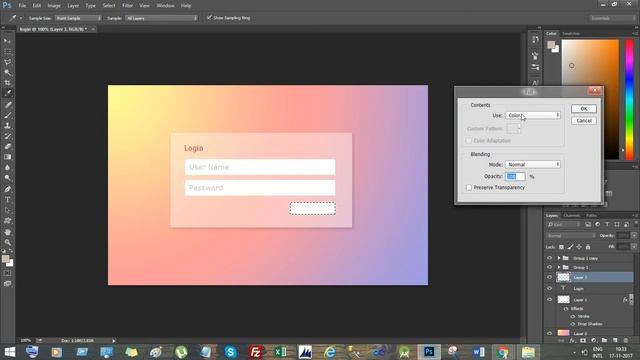This screenshot has width=640, height=360.
Task: Select the Hand tool
Action: point(7,232)
